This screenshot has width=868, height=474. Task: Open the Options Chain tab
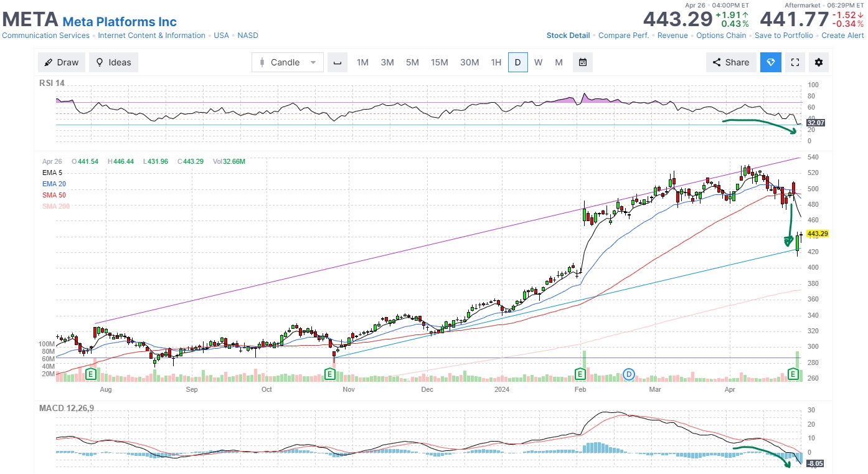[x=721, y=36]
